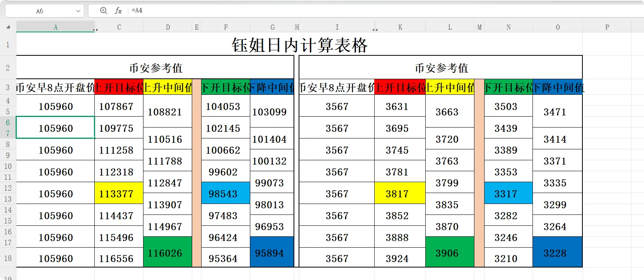Image resolution: width=644 pixels, height=280 pixels.
Task: Click cell with value 114967
Action: (168, 226)
